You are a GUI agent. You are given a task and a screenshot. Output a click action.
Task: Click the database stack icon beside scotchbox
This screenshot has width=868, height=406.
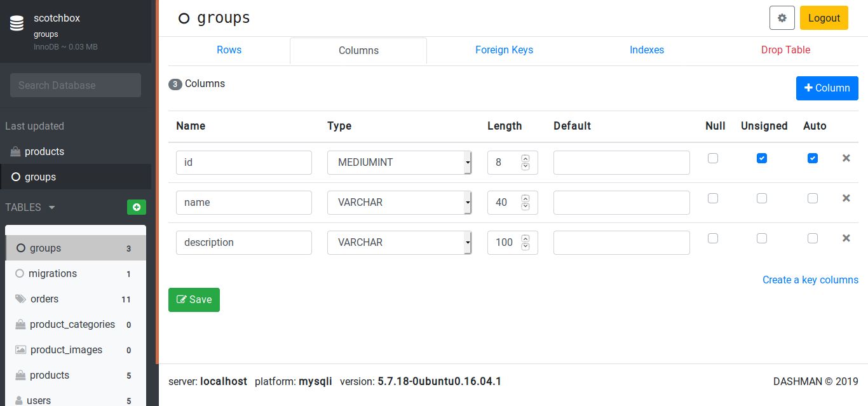(x=17, y=24)
